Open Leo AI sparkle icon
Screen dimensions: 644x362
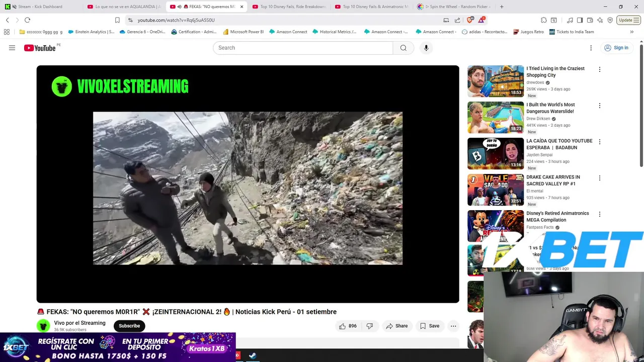[600, 20]
